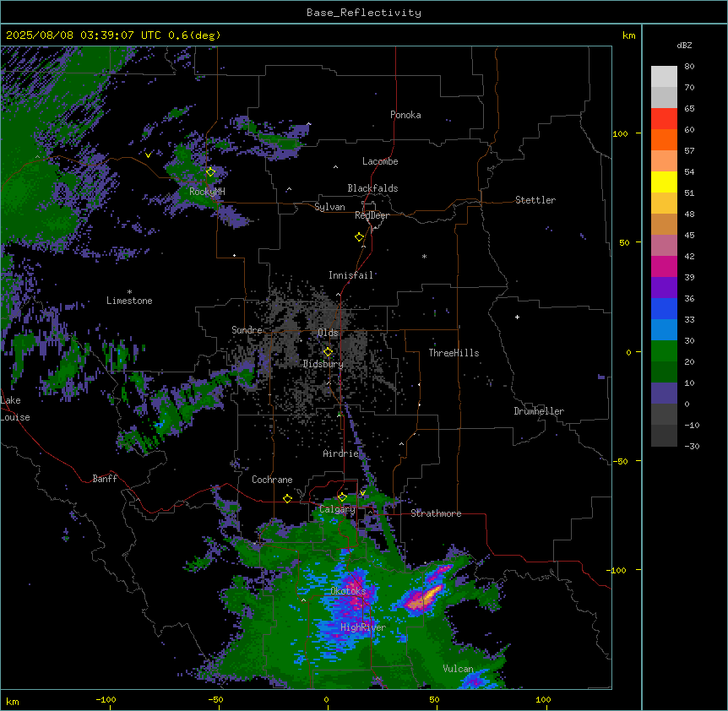This screenshot has height=711, width=728.
Task: Click the Vulcan label
Action: click(458, 669)
